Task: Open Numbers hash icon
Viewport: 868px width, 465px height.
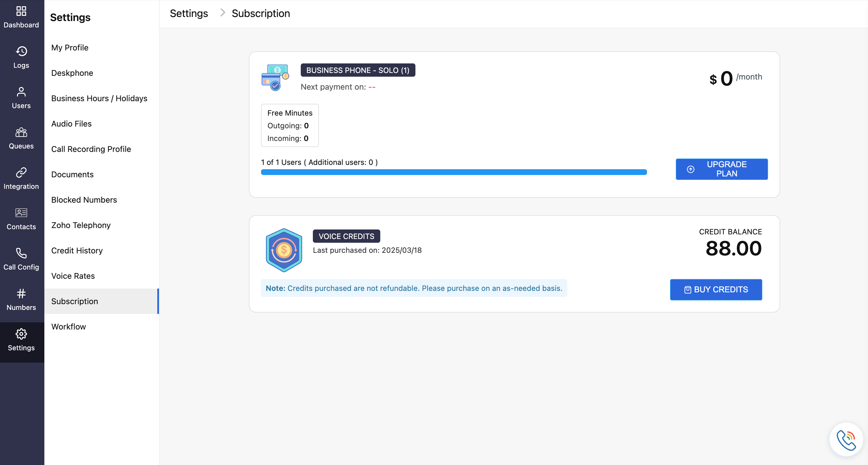Action: (21, 294)
